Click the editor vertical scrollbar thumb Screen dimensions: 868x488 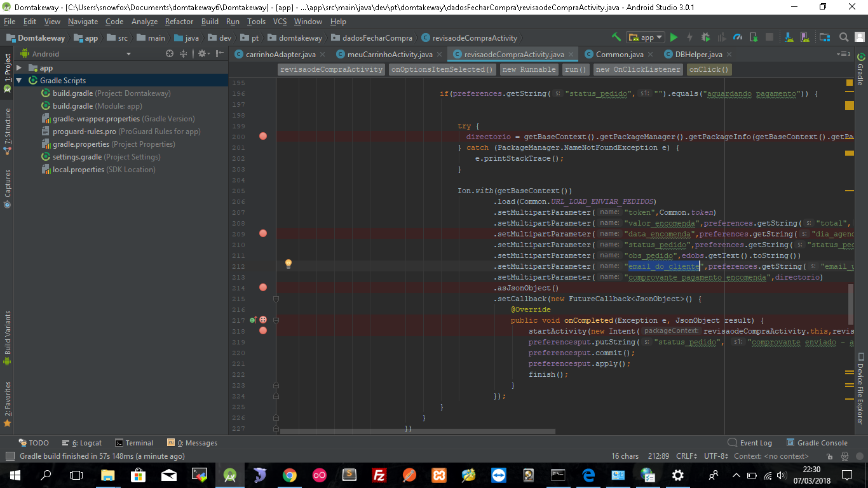(x=850, y=303)
